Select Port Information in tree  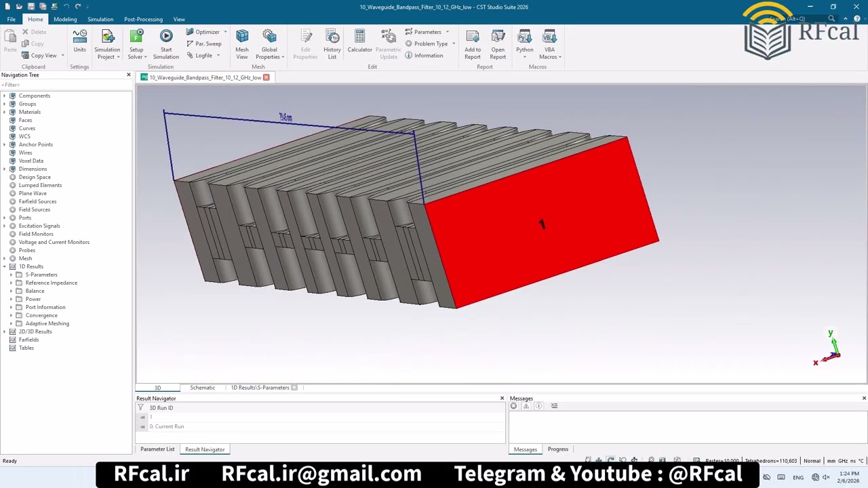pyautogui.click(x=45, y=307)
